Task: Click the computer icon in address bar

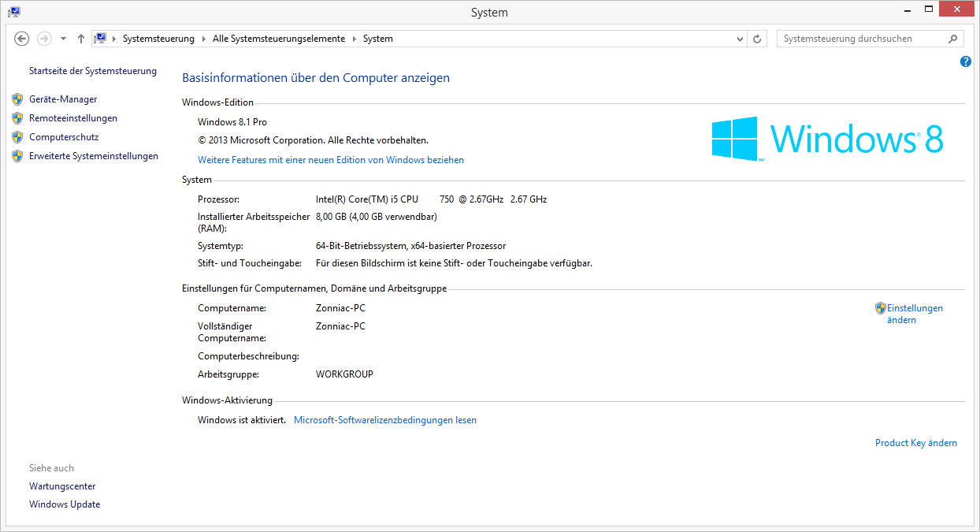Action: [x=101, y=39]
